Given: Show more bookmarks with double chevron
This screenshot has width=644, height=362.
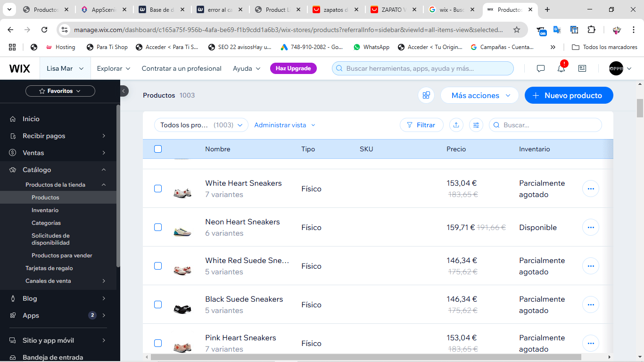Looking at the screenshot, I should click(x=553, y=47).
